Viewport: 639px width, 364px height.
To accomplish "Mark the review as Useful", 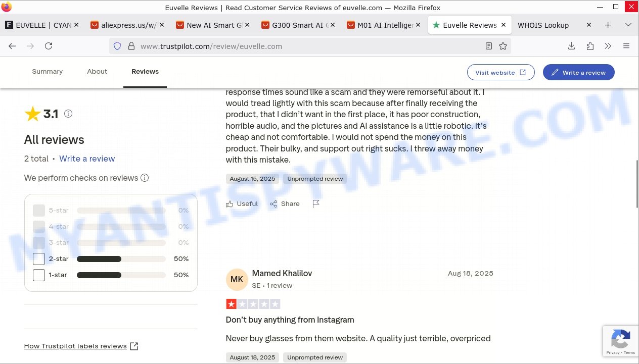I will coord(242,204).
